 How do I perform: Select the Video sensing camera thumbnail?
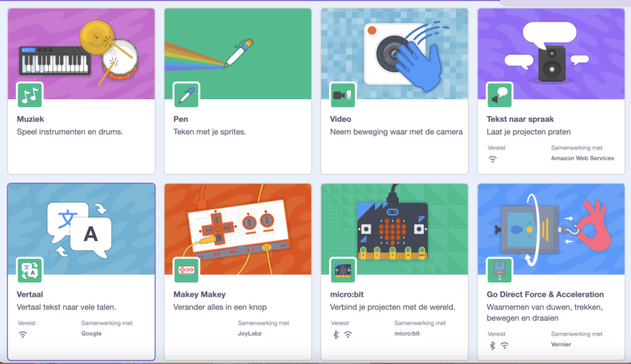pos(394,54)
